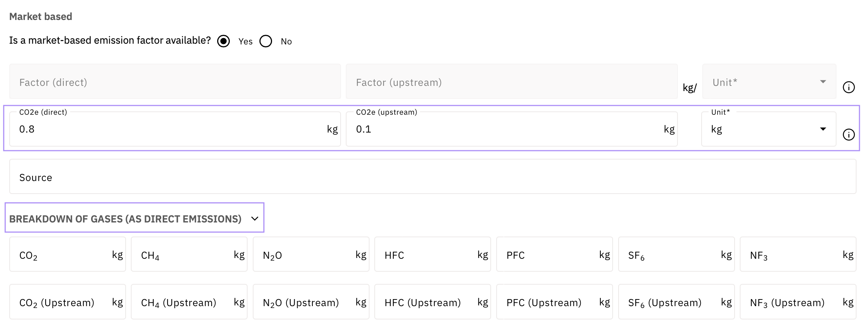Image resolution: width=868 pixels, height=325 pixels.
Task: Open the disabled Unit dropdown in Factor row
Action: (x=769, y=82)
